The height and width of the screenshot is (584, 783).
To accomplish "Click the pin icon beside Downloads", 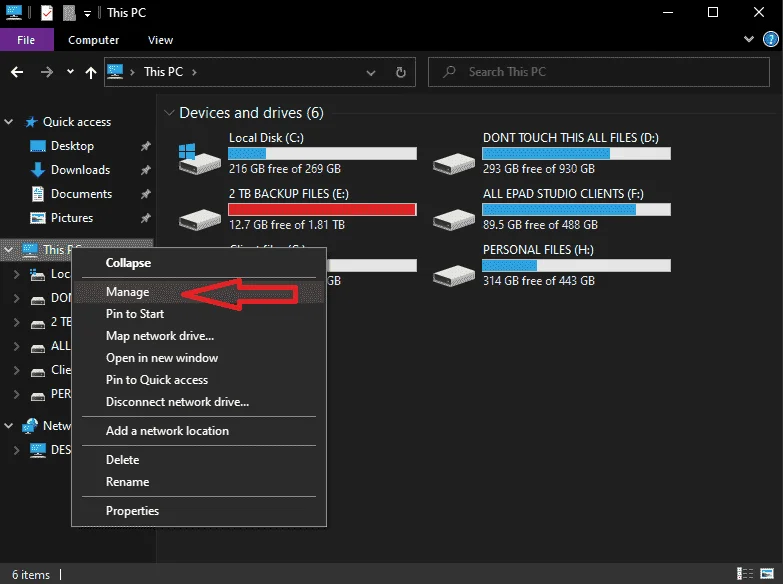I will tap(145, 170).
